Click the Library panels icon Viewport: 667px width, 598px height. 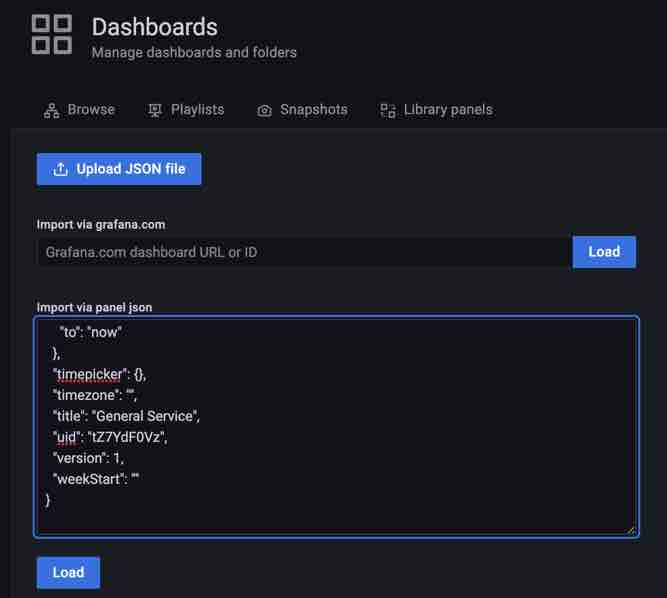pyautogui.click(x=388, y=110)
